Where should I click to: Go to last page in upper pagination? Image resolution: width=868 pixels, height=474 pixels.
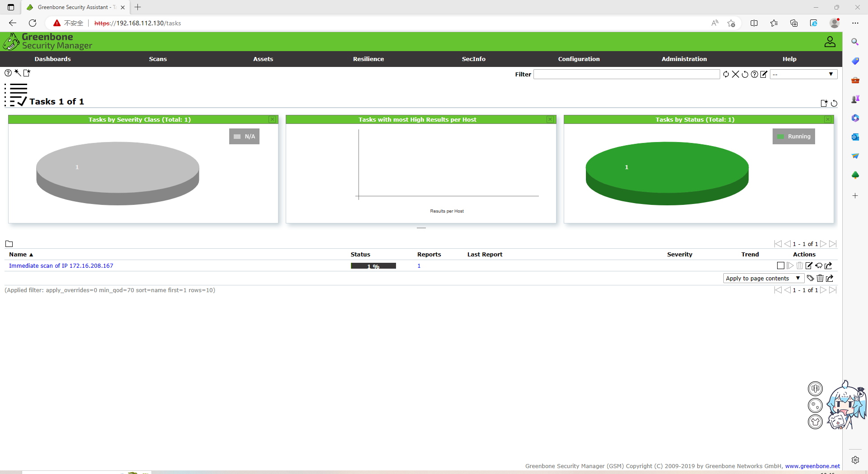pyautogui.click(x=833, y=244)
